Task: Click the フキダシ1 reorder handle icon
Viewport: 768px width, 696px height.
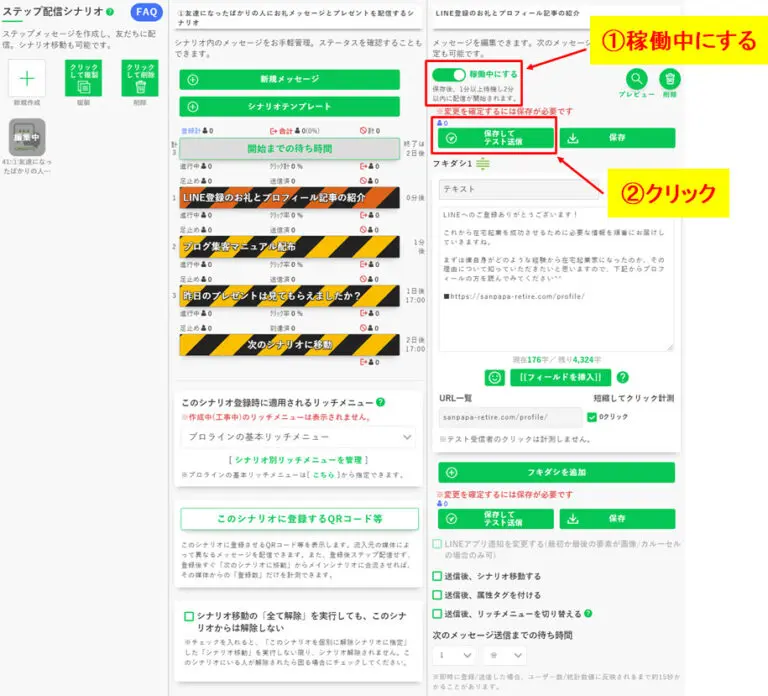Action: point(483,164)
